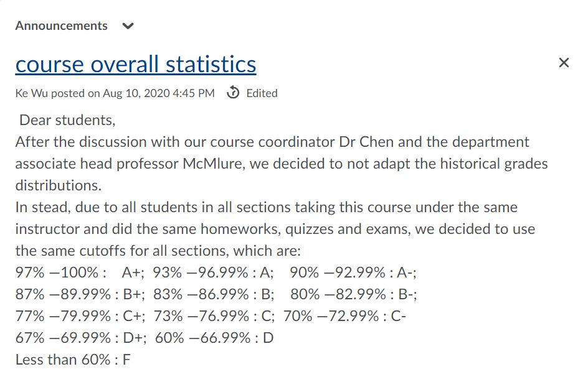The image size is (588, 387).
Task: Expand the Announcements chevron dropdown
Action: (x=128, y=26)
